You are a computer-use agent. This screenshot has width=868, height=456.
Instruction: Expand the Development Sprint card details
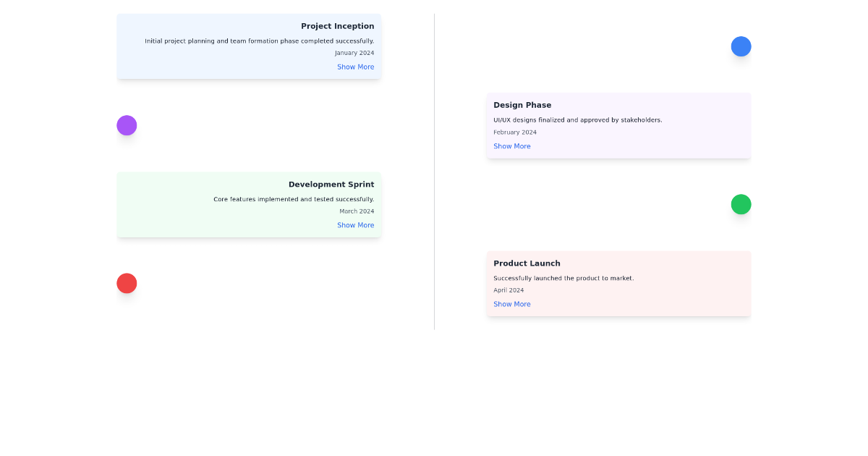[x=355, y=225]
